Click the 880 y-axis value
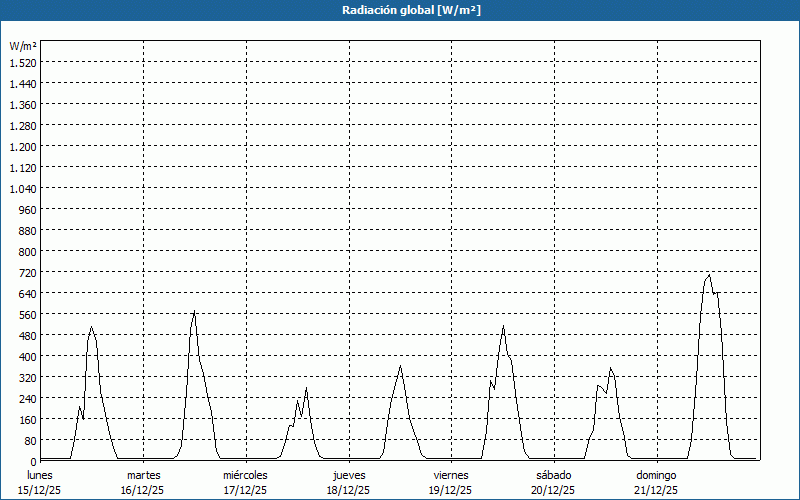The height and width of the screenshot is (500, 800). pyautogui.click(x=28, y=231)
